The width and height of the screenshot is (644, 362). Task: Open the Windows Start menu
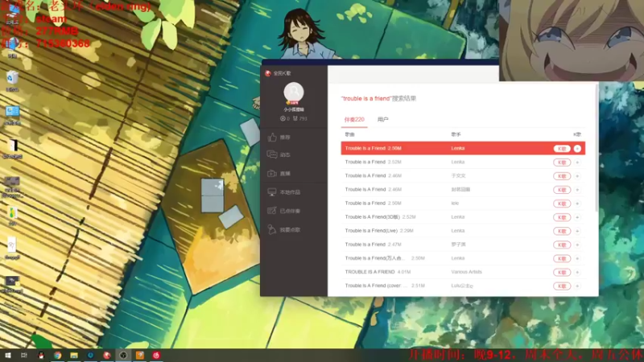7,355
